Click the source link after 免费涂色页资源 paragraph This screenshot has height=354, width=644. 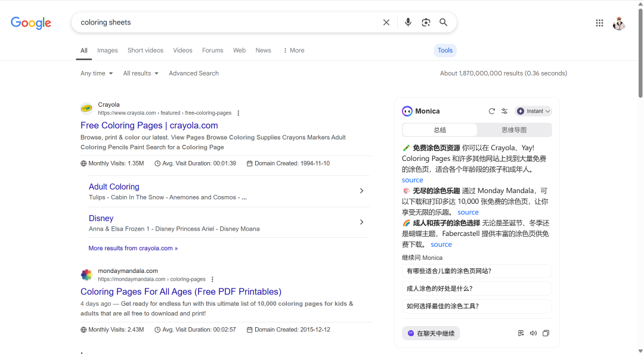click(413, 180)
